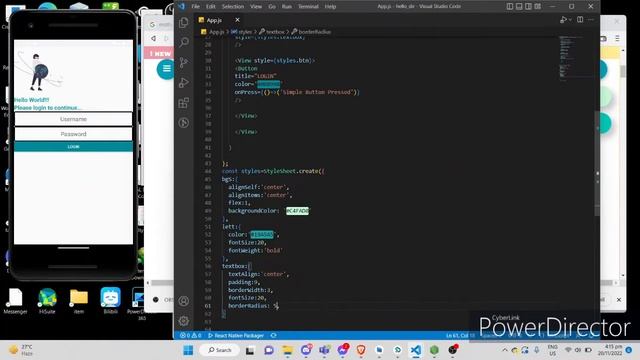This screenshot has width=640, height=360.
Task: Open the Extensions view
Action: [x=184, y=102]
